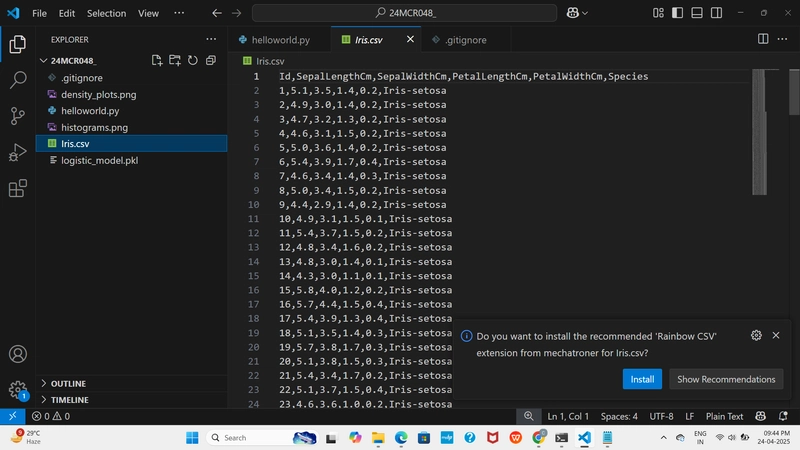Refresh the Explorer file list
800x450 pixels.
click(x=193, y=60)
